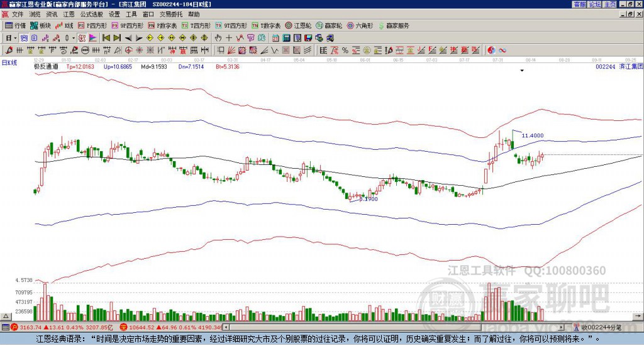Open the 文件 menu
Viewport: 644px width, 345px height.
point(18,14)
